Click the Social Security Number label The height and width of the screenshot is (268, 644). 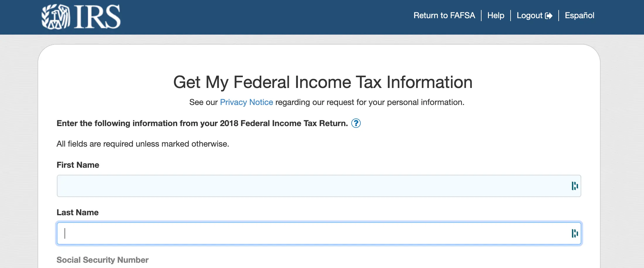point(102,260)
